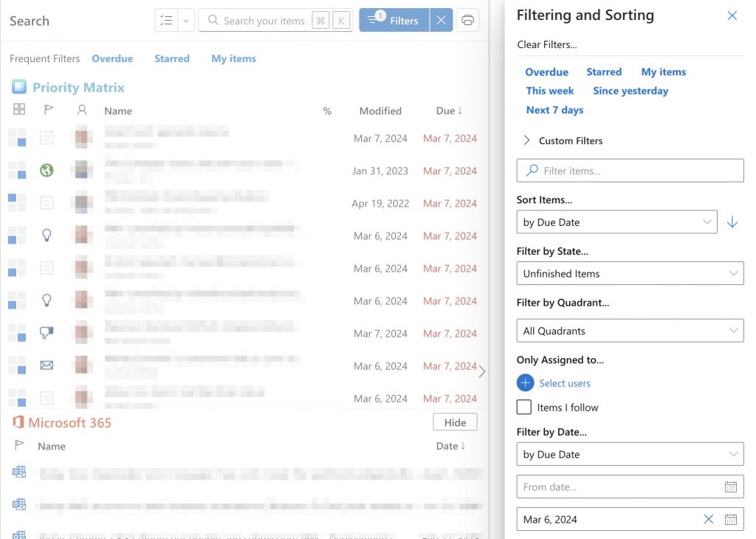Click Clear Filters in the sidebar
Screen dimensions: 756x539
(545, 44)
